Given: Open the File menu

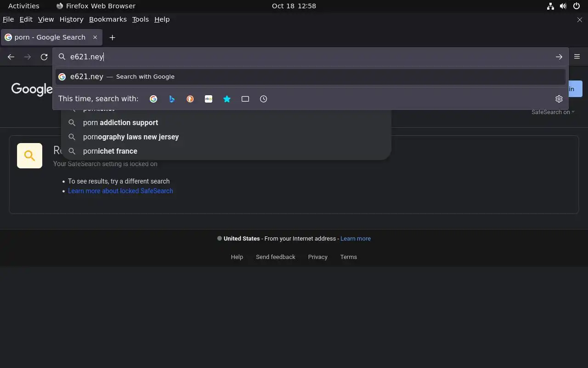Looking at the screenshot, I should pyautogui.click(x=8, y=19).
